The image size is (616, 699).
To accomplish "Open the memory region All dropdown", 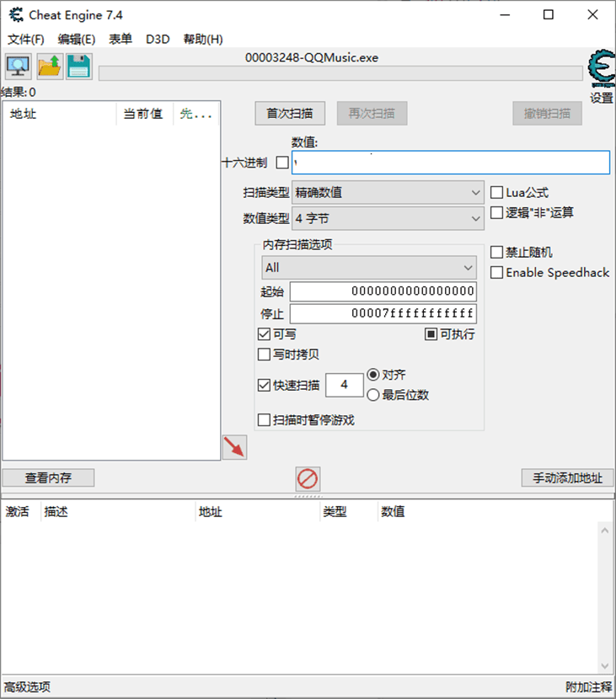I will tap(369, 268).
